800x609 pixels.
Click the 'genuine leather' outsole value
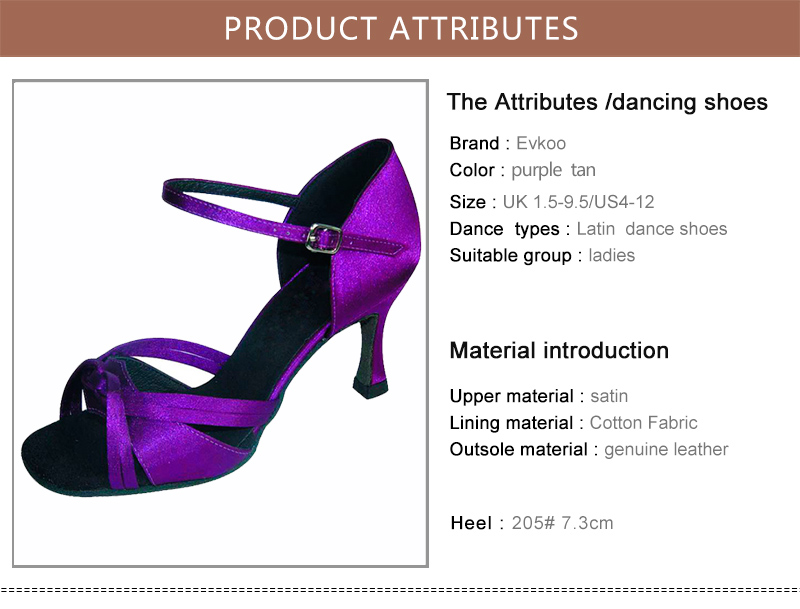coord(666,449)
